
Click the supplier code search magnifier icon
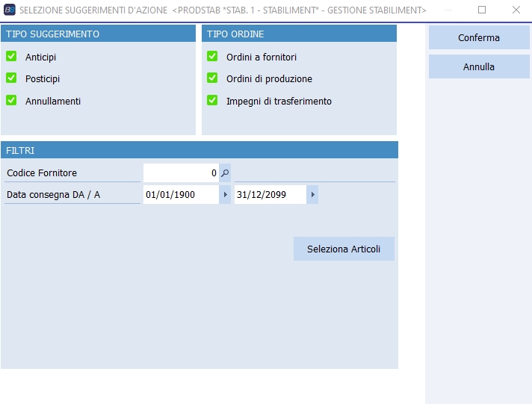tap(225, 173)
